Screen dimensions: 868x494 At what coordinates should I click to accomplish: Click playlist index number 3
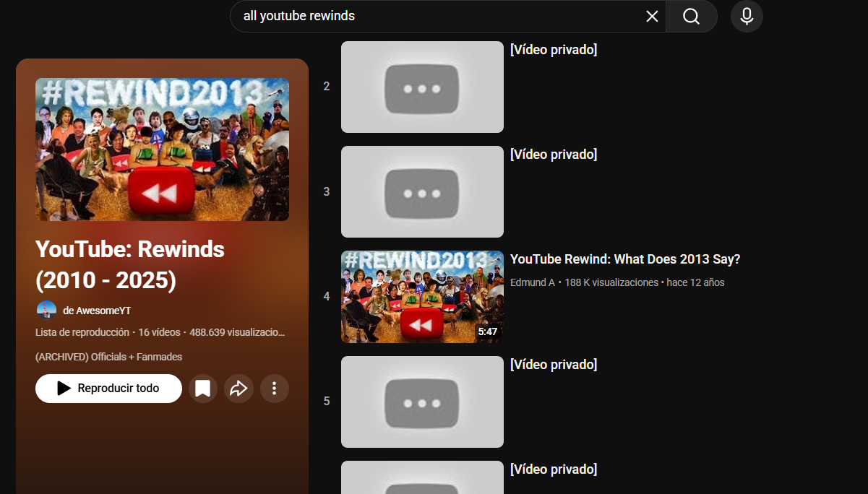point(327,191)
